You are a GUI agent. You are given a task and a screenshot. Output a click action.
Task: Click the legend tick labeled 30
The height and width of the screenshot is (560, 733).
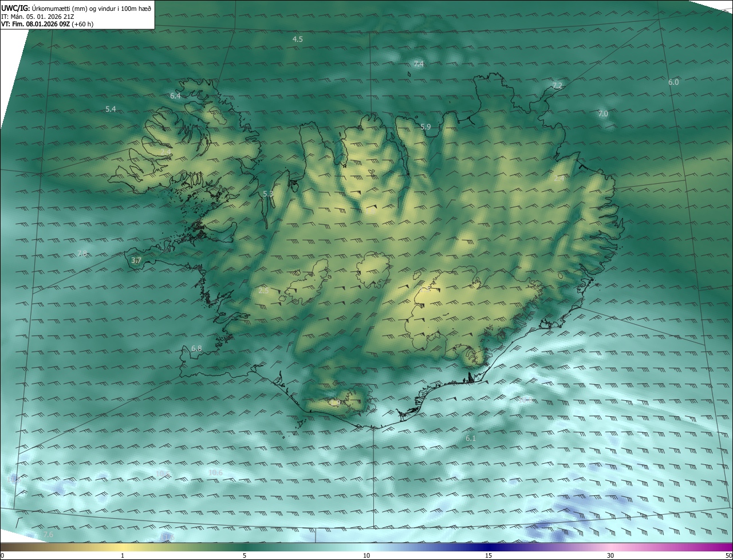pos(610,555)
